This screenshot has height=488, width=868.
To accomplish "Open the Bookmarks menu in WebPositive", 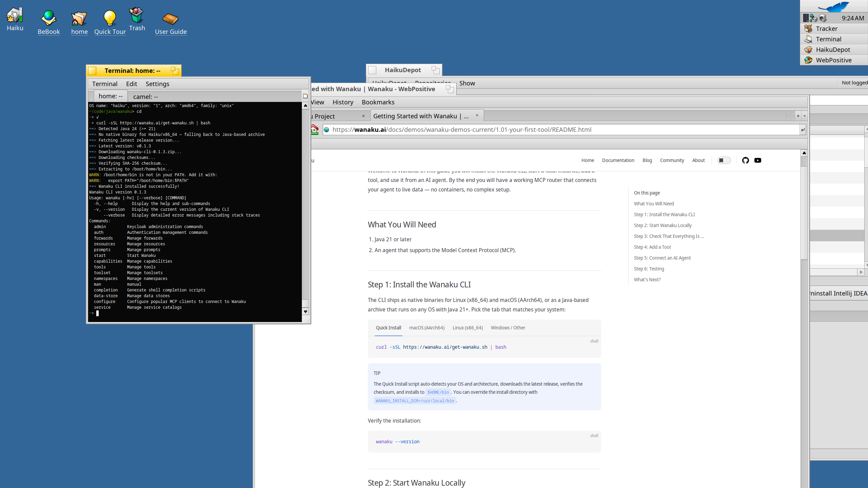I will click(378, 102).
